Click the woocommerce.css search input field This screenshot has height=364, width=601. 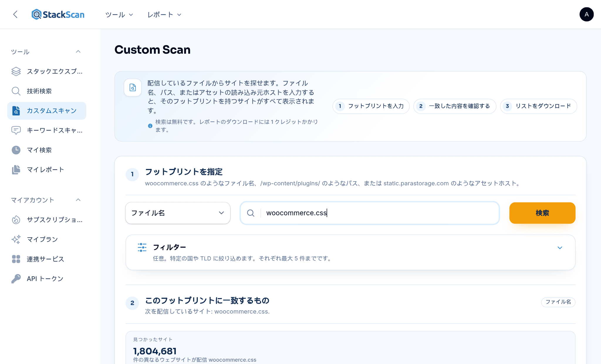370,213
